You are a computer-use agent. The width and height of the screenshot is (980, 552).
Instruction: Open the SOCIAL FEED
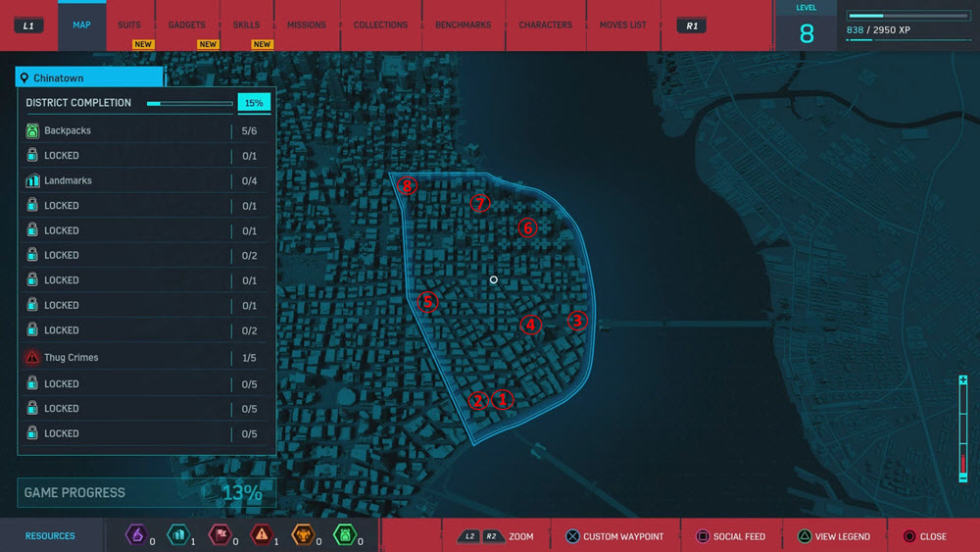739,536
